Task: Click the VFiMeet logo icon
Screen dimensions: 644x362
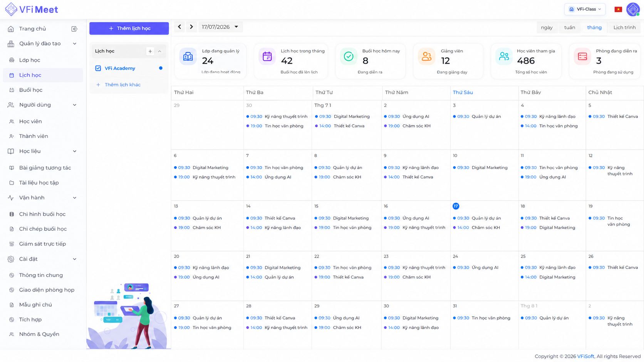Action: coord(11,9)
